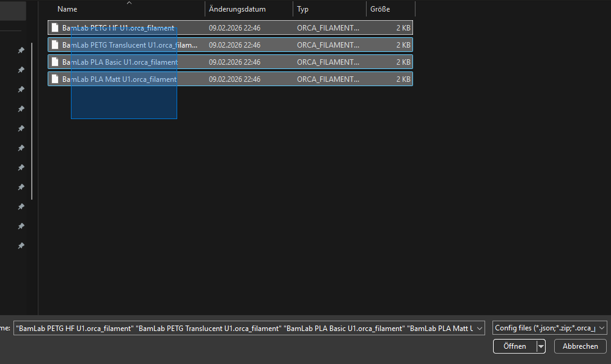Screen dimensions: 611x364
Task: Expand the file name history dropdown arrow
Action: pos(479,329)
